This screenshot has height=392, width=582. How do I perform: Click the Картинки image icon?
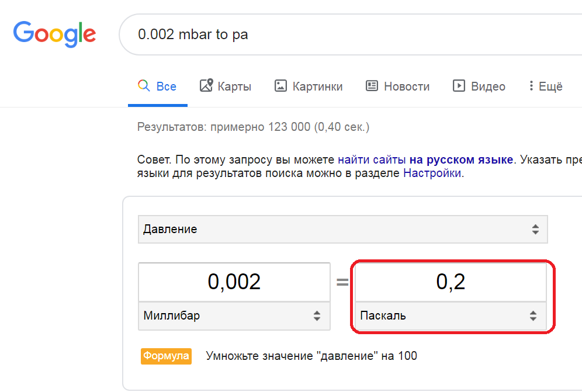(281, 86)
